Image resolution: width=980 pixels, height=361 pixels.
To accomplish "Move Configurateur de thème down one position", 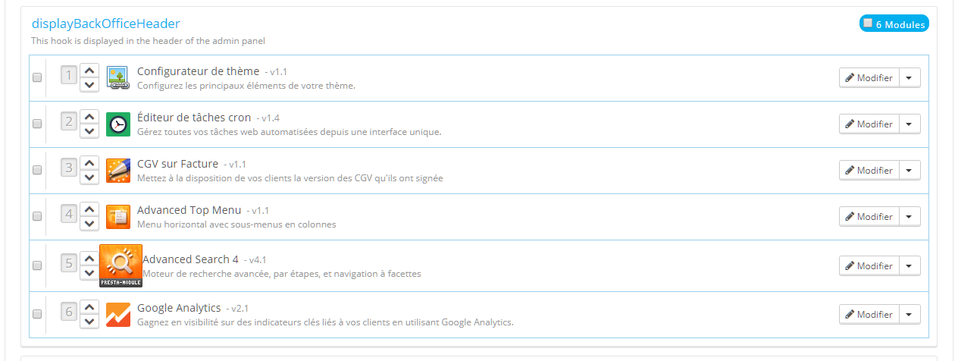I will tap(89, 85).
